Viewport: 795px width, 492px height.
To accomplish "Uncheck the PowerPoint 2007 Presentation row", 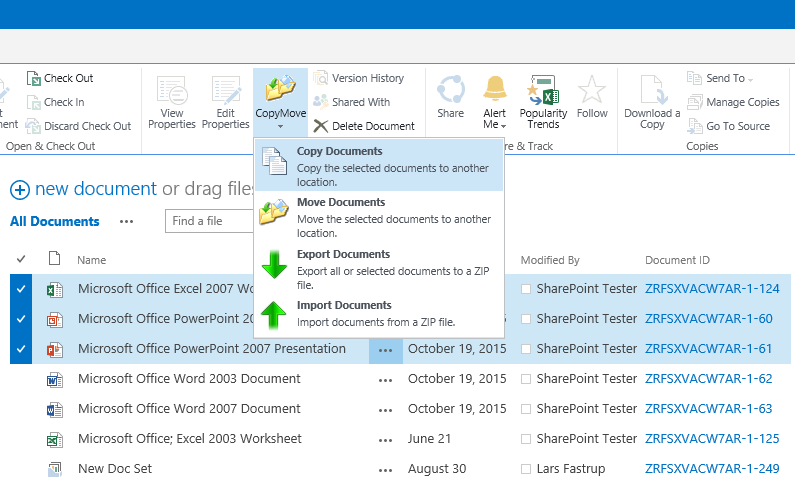I will 21,349.
